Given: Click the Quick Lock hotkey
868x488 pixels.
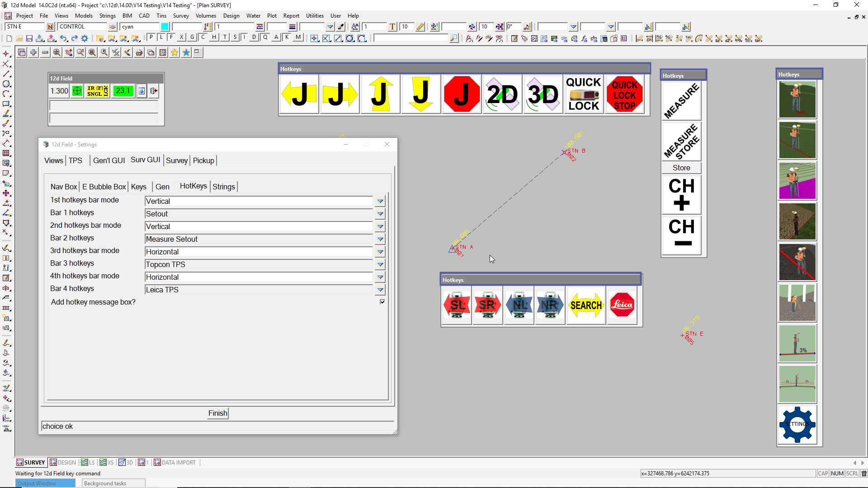Looking at the screenshot, I should point(583,94).
